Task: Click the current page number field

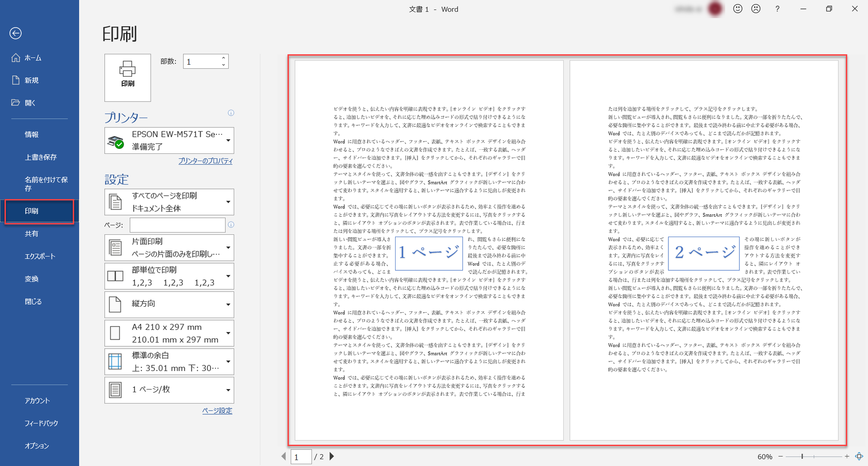Action: point(301,457)
